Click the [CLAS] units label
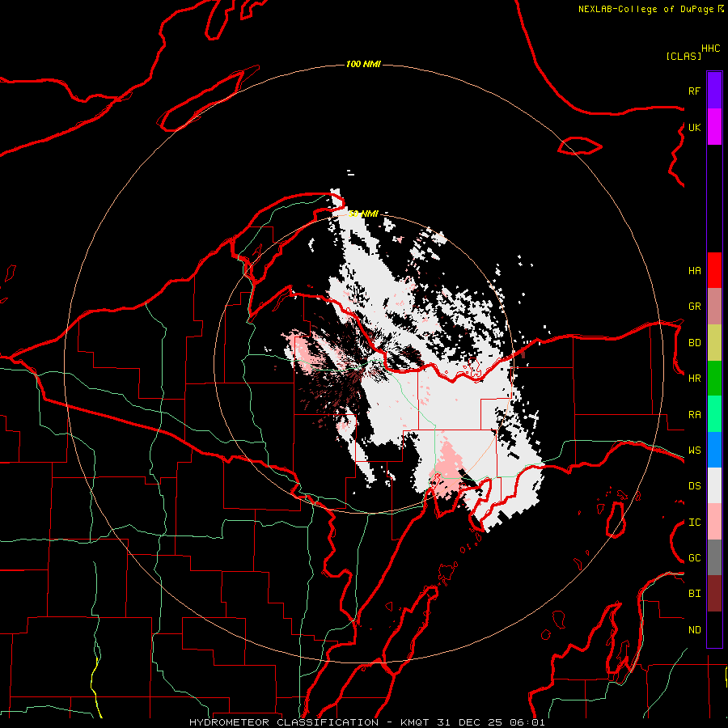 click(684, 56)
